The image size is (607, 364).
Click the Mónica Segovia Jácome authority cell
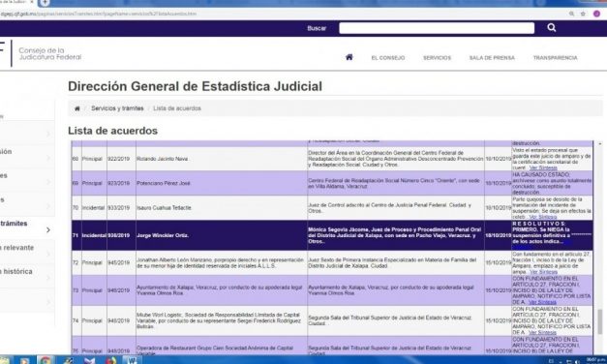[396, 235]
